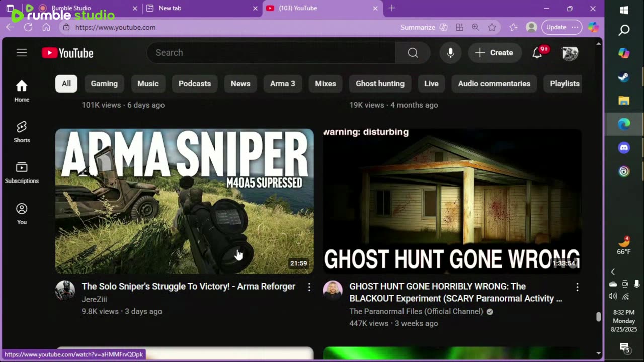This screenshot has width=644, height=362.
Task: Open the browser extensions or apps icon
Action: pyautogui.click(x=459, y=27)
